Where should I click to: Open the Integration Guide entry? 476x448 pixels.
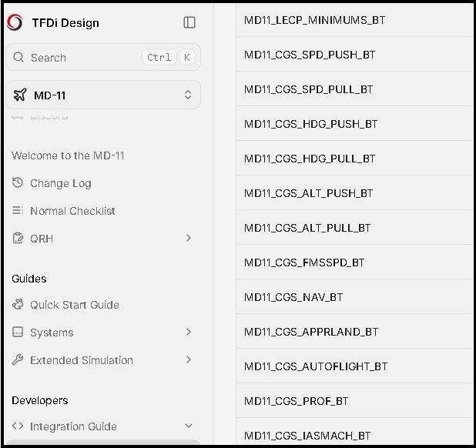click(73, 426)
